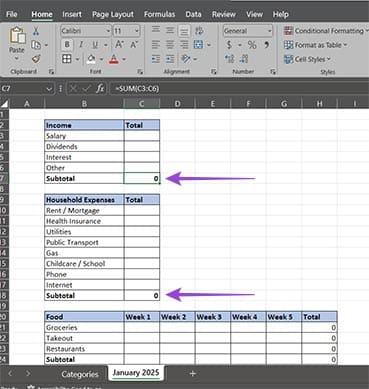Middle align the cell contents
The width and height of the screenshot is (369, 389).
pos(170,30)
